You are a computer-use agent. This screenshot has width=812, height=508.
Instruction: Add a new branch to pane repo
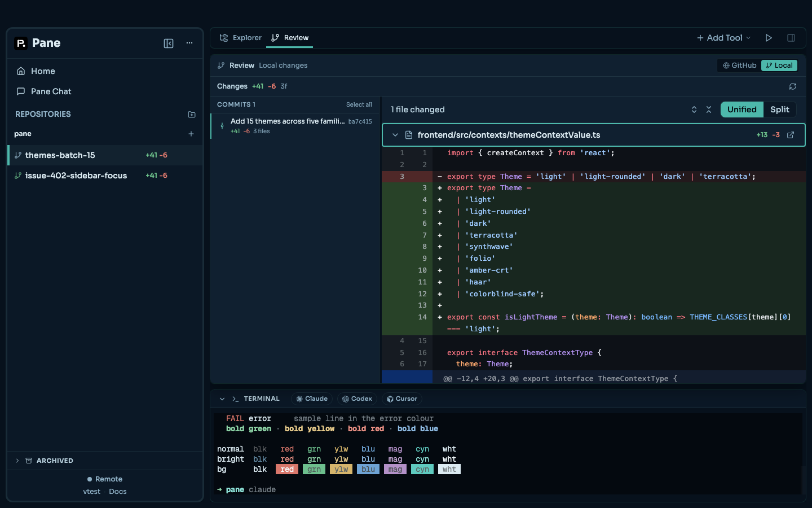pos(191,134)
